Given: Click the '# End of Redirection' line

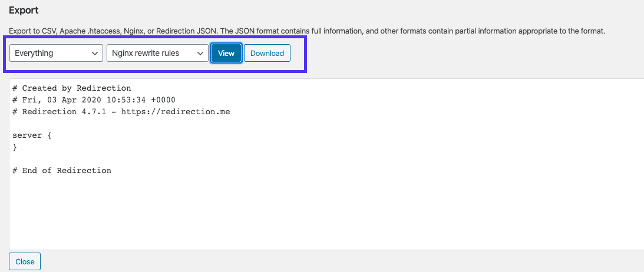Looking at the screenshot, I should [61, 171].
